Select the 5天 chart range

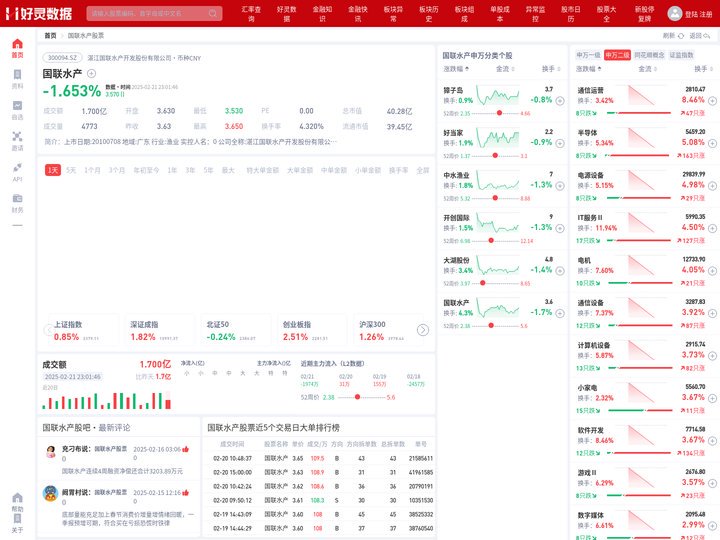pos(71,170)
